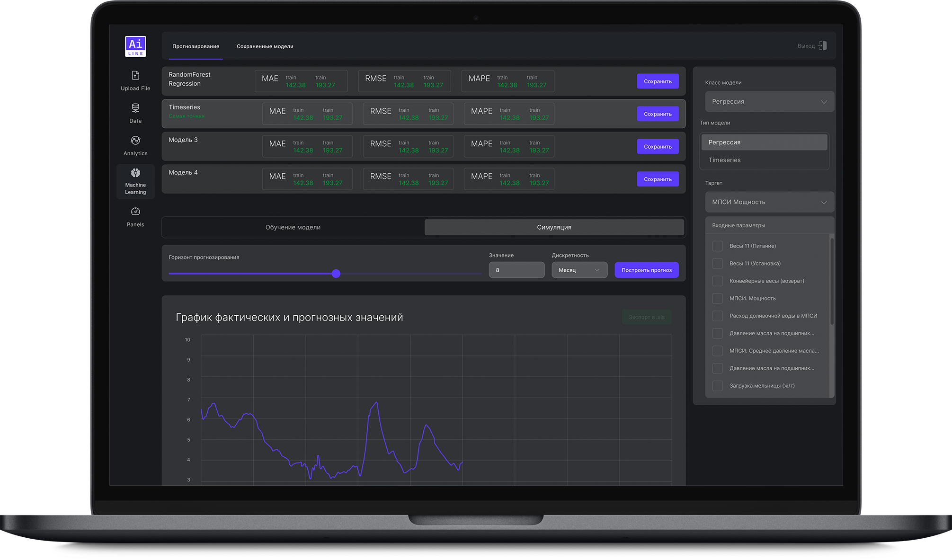
Task: Click the Ai Line logo icon
Action: (x=135, y=46)
